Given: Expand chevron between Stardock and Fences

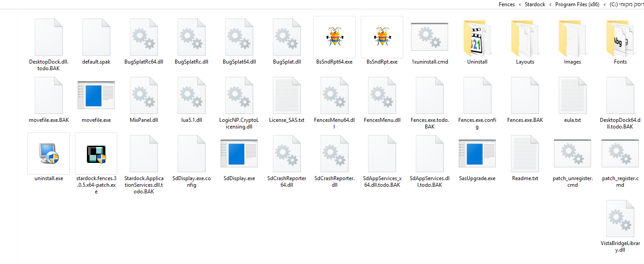Looking at the screenshot, I should (x=520, y=4).
